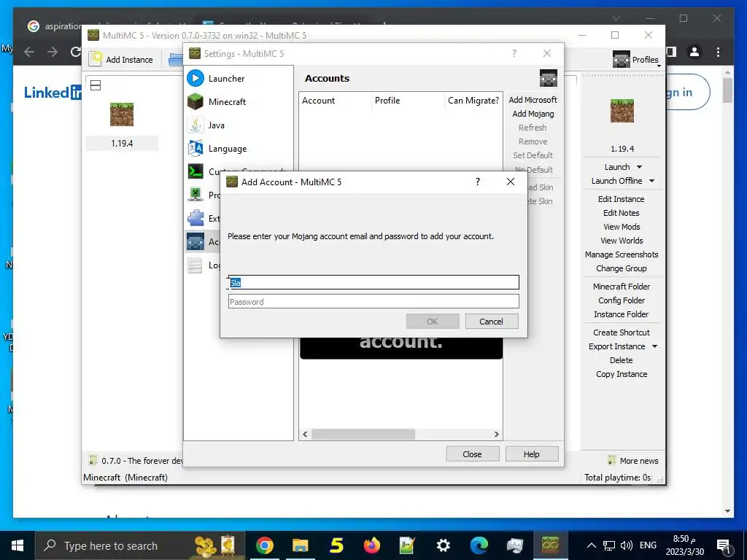Viewport: 747px width, 560px height.
Task: Click Edit Instance in the side panel
Action: (621, 199)
